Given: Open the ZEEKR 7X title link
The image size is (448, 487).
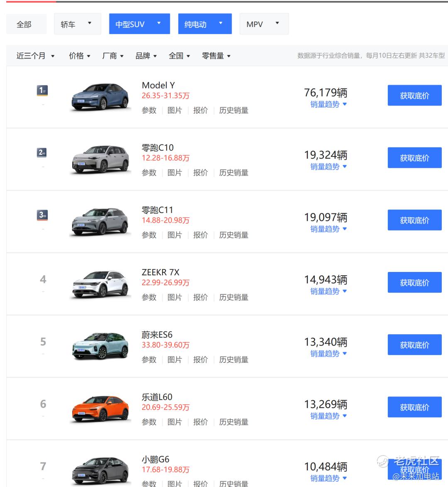Looking at the screenshot, I should [161, 272].
